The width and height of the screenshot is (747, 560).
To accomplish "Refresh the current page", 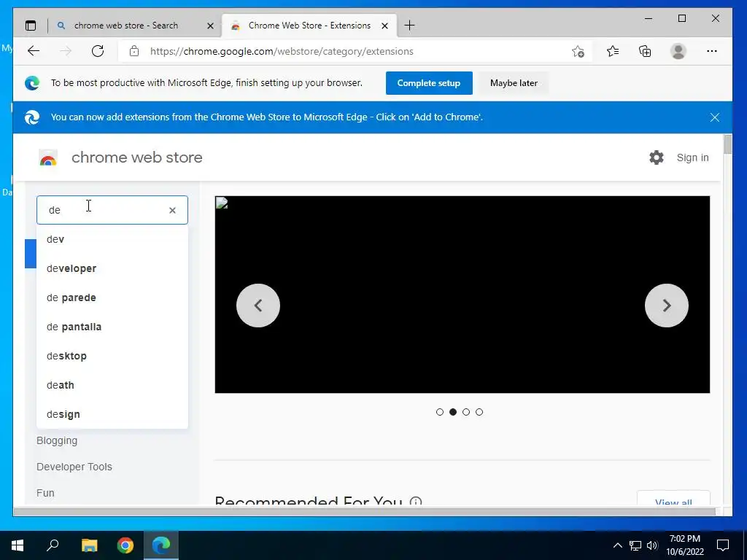I will (98, 51).
